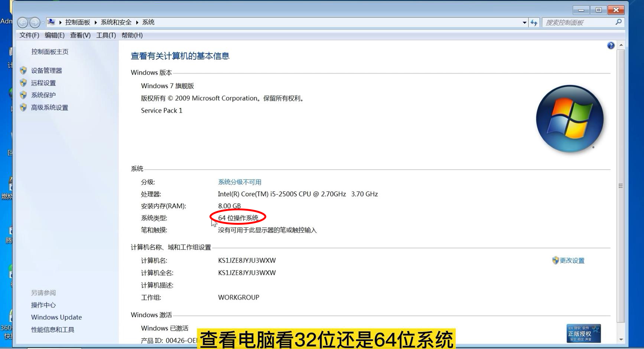
Task: Click the WORKGROUP workgroup value
Action: coord(238,297)
